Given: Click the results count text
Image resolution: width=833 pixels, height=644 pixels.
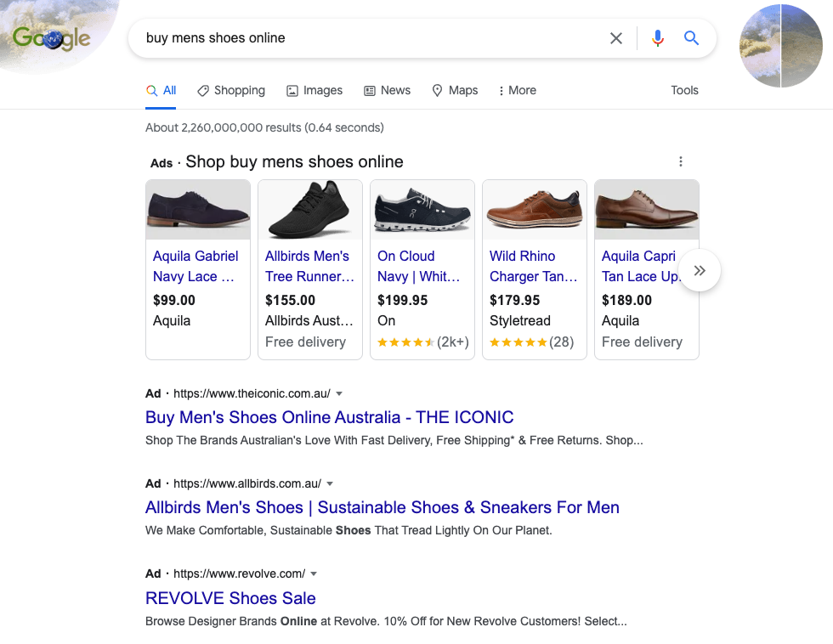Looking at the screenshot, I should pyautogui.click(x=264, y=128).
